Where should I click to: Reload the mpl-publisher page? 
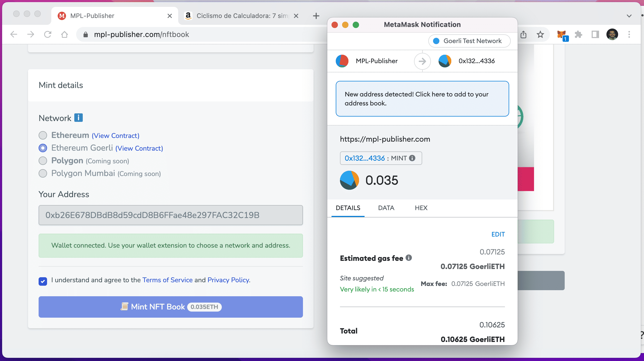[48, 34]
